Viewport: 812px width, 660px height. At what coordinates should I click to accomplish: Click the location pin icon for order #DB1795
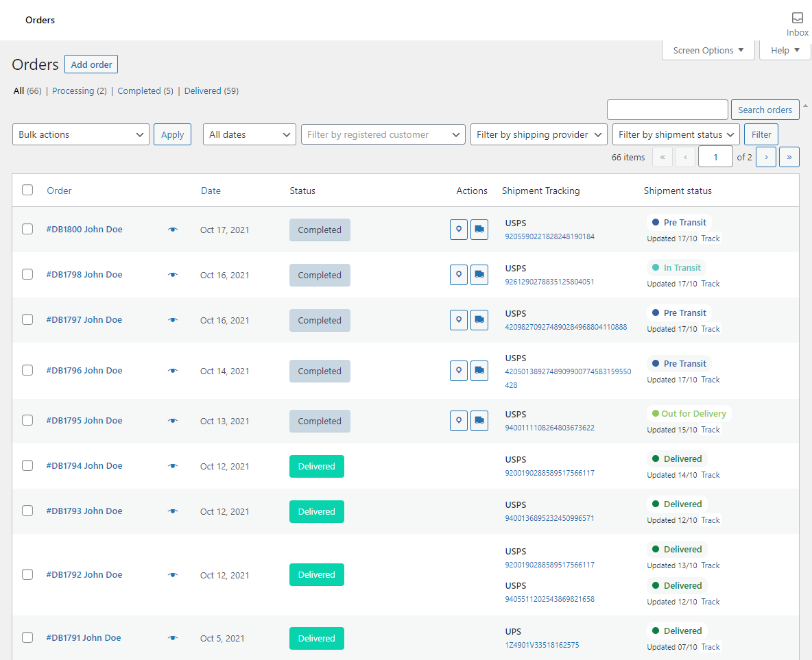pos(458,420)
